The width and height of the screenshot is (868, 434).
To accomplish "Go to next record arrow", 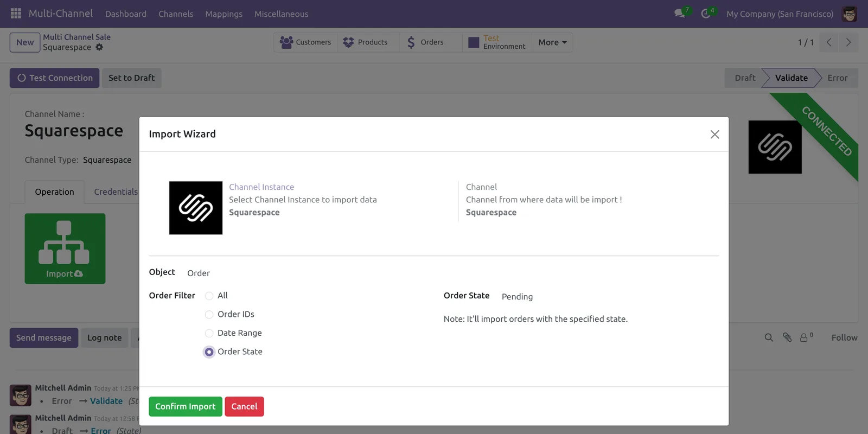I will (848, 42).
